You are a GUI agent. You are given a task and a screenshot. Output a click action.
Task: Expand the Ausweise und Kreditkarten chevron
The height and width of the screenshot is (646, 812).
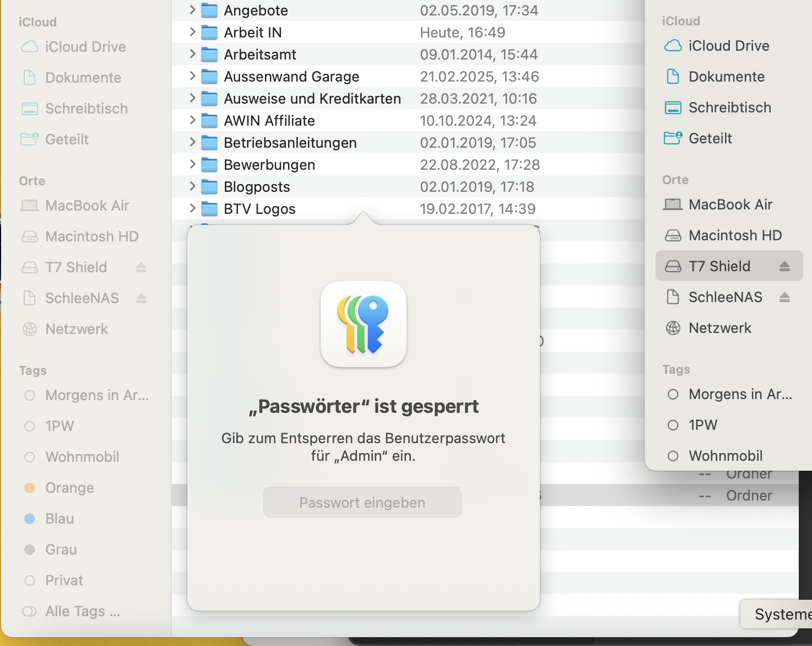pyautogui.click(x=192, y=98)
